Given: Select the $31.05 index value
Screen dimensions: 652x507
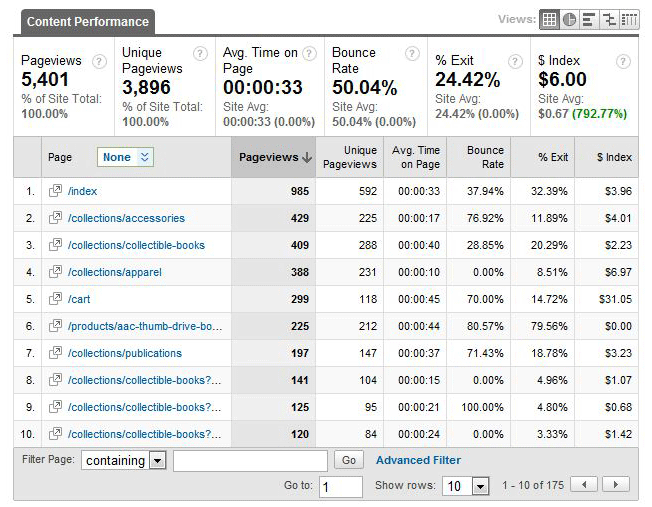Looking at the screenshot, I should tap(615, 299).
